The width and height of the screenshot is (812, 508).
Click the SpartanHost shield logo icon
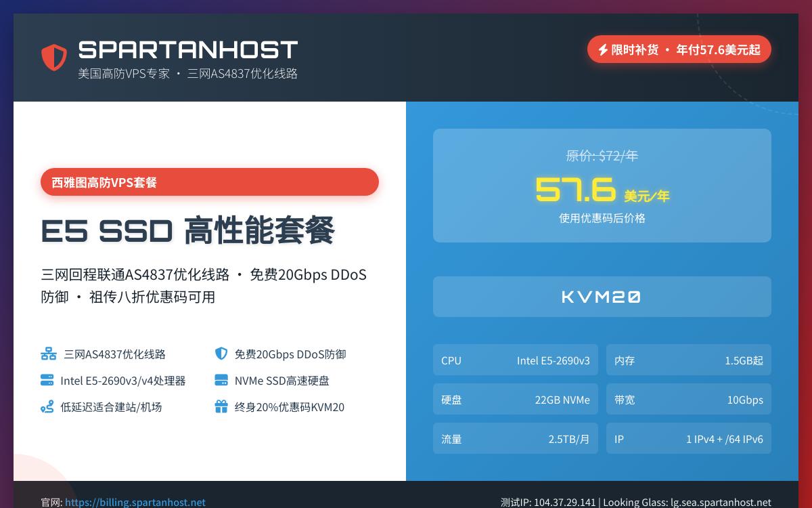click(x=54, y=58)
